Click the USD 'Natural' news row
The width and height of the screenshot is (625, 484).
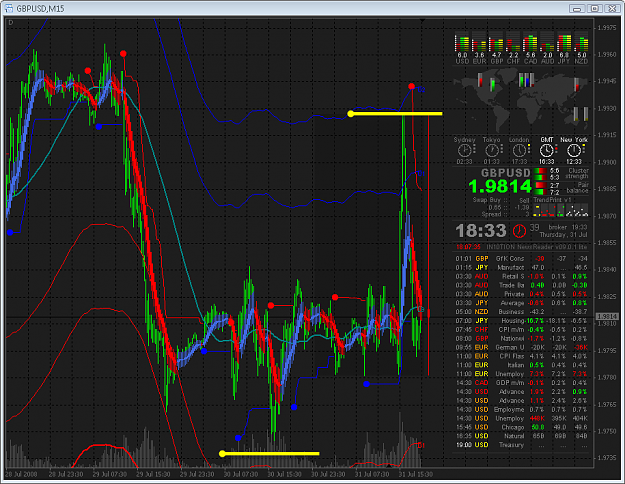point(521,436)
